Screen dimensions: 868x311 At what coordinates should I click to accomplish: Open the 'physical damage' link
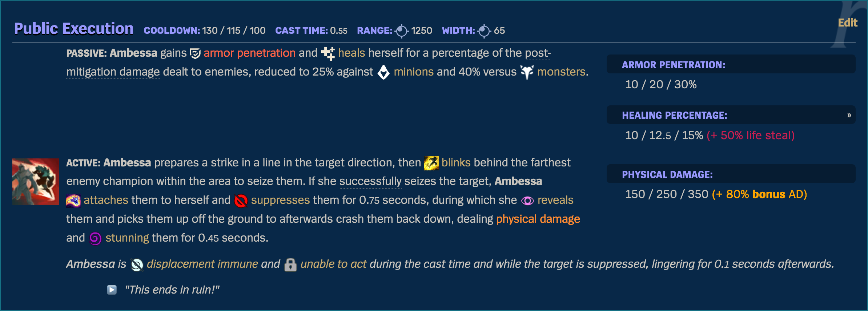[x=538, y=219]
